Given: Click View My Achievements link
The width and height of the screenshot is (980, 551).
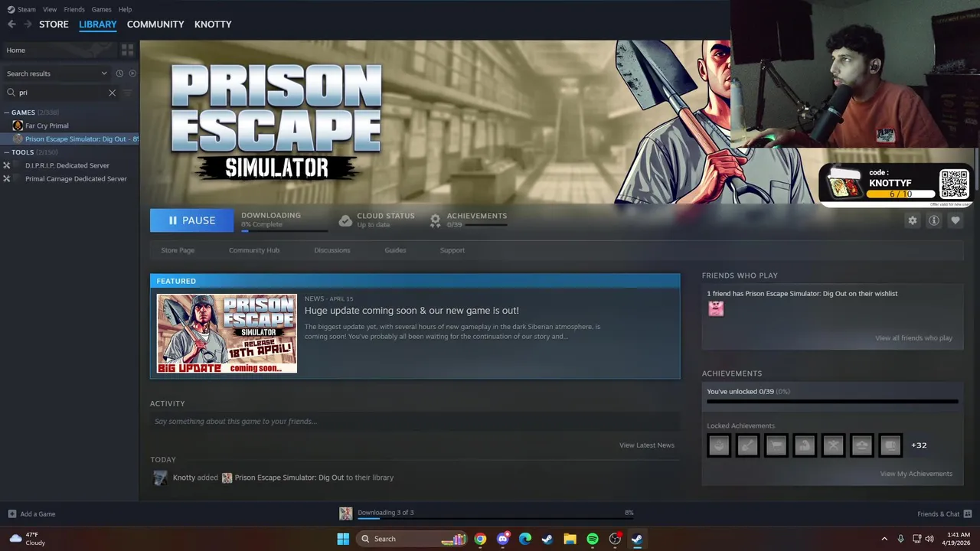Looking at the screenshot, I should [x=916, y=474].
